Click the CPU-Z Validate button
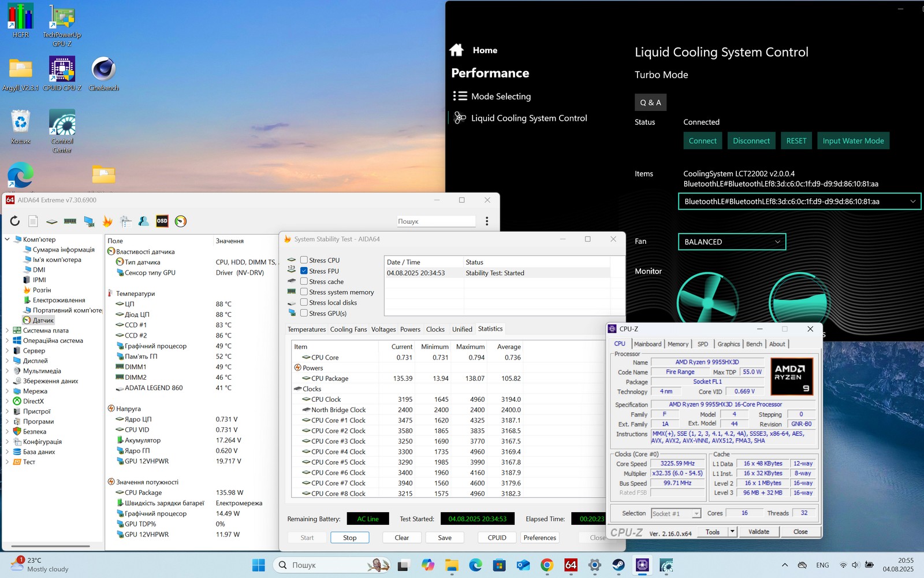Viewport: 924px width, 578px height. 759,532
